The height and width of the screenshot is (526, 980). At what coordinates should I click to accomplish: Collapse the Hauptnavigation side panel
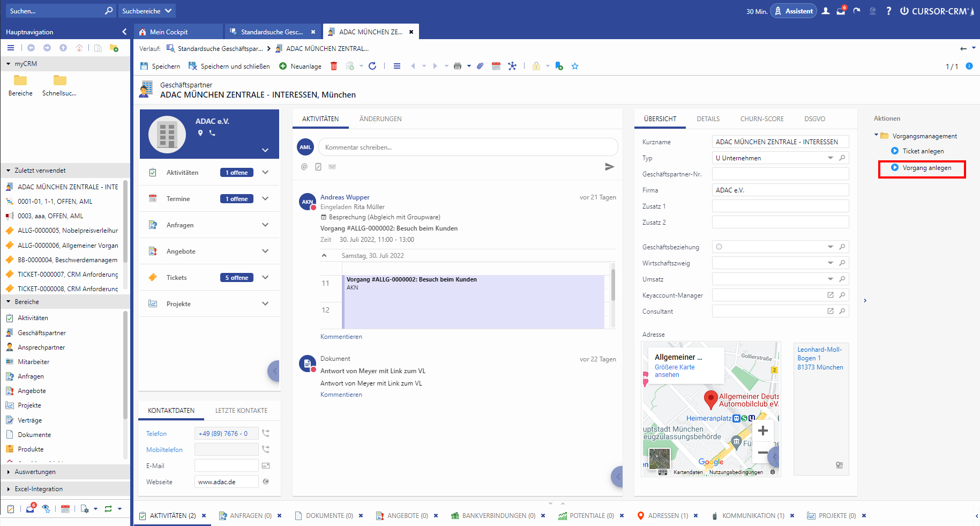coord(124,32)
